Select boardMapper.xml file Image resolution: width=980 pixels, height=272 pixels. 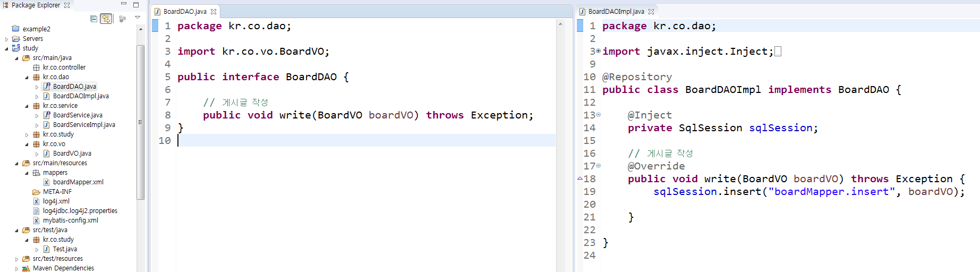(x=78, y=182)
